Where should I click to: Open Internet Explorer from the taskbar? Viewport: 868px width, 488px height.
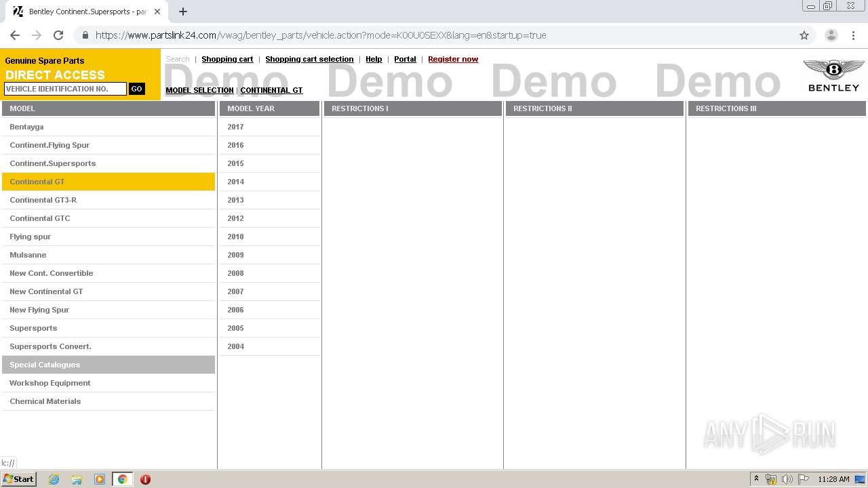pos(54,479)
